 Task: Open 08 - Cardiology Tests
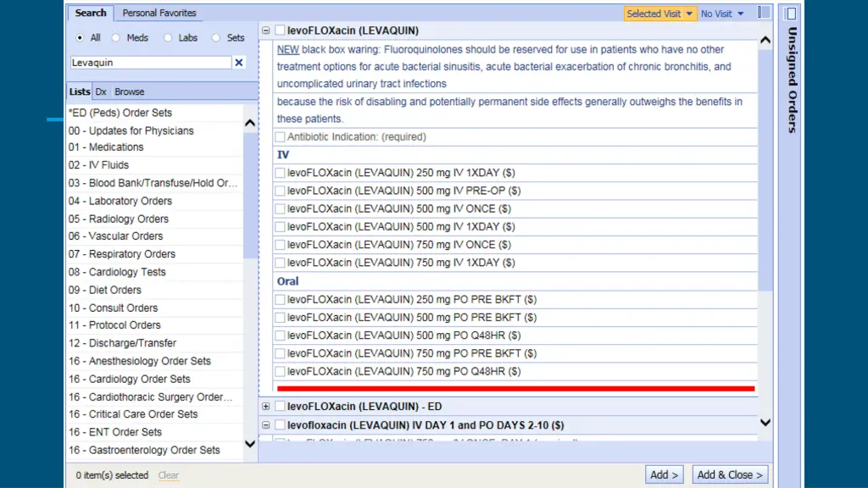point(117,272)
